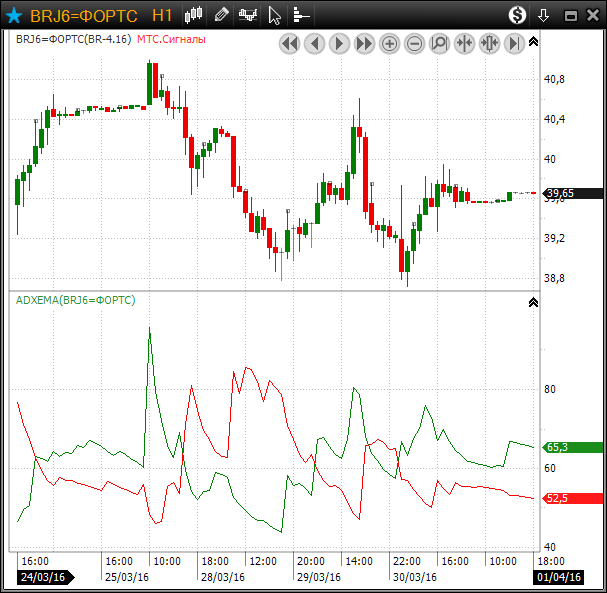Step chart forward one bar
Screen dimensions: 607x593
coord(339,43)
